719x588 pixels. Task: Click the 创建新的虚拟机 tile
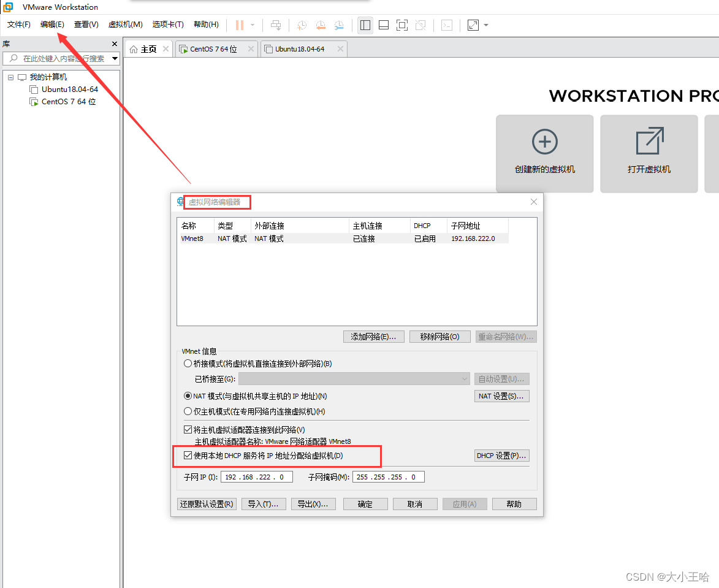[x=545, y=154]
